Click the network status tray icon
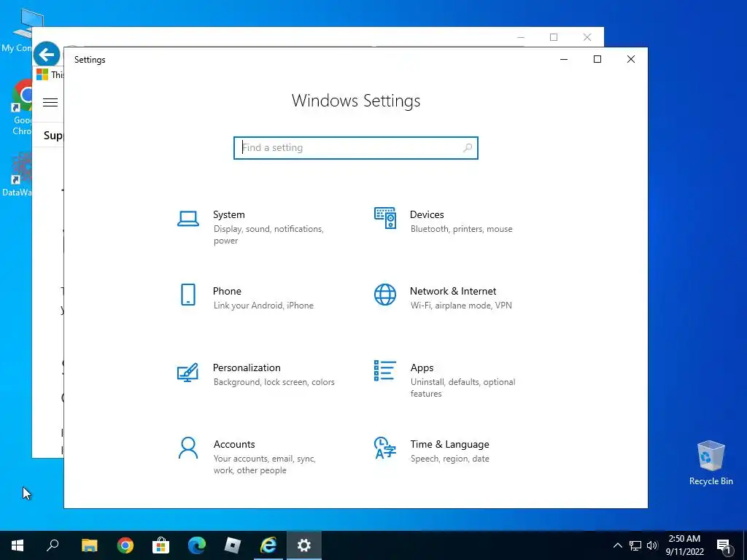 tap(635, 545)
